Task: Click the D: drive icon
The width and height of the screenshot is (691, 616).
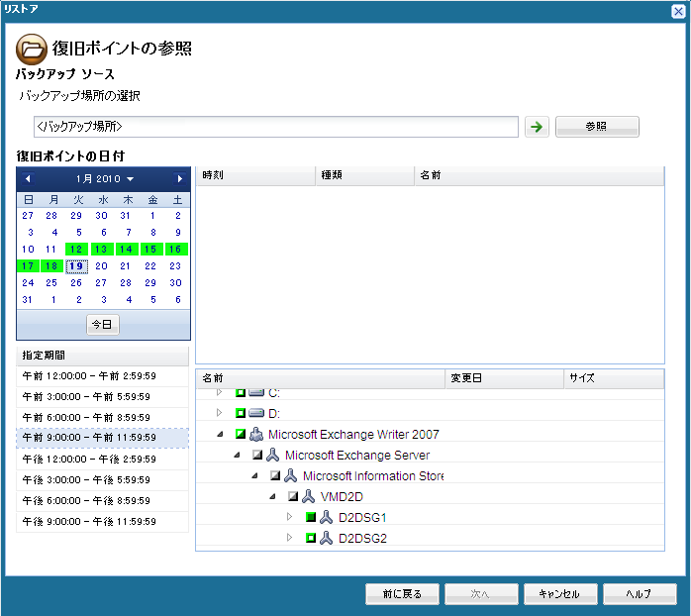Action: tap(256, 413)
